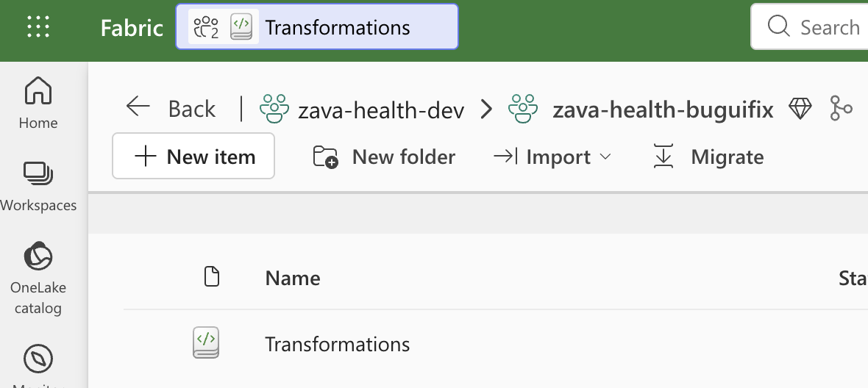Open the source control branch icon
This screenshot has width=868, height=388.
[x=841, y=108]
